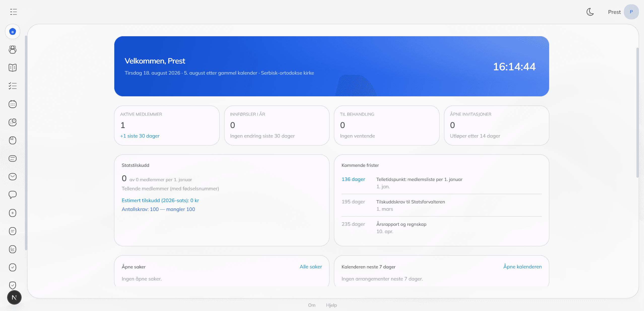Viewport: 644px width, 311px height.
Task: Open the members group icon in sidebar
Action: click(x=13, y=50)
